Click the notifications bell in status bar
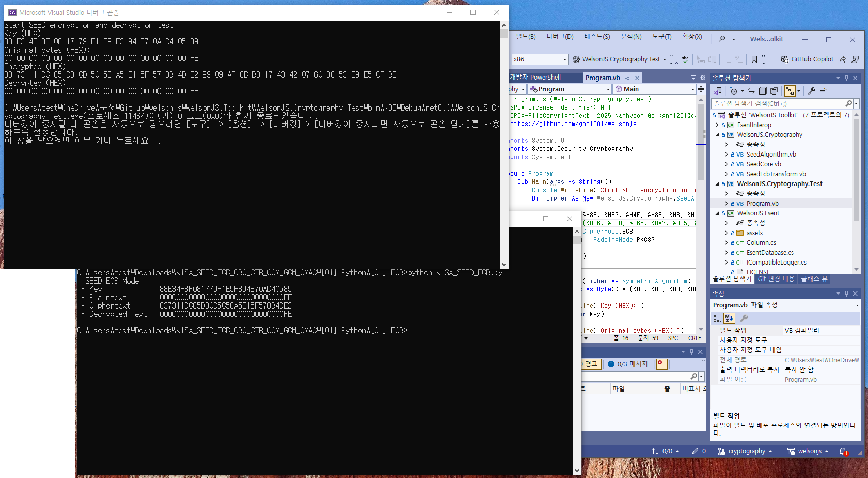Screen dimensions: 868x478 point(843,451)
